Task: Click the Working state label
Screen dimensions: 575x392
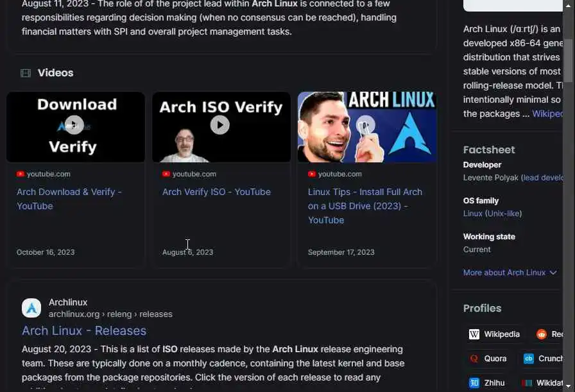Action: point(489,237)
